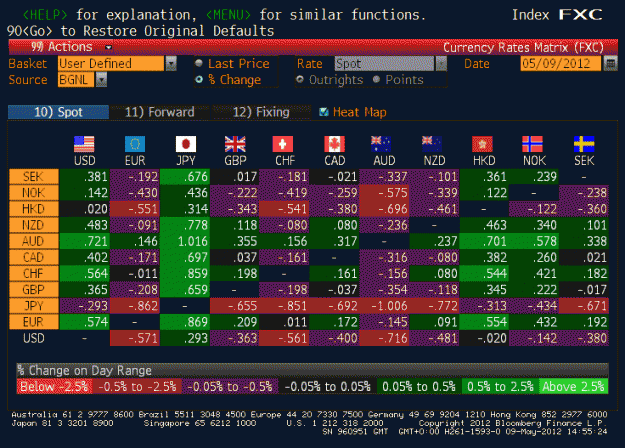This screenshot has height=448, width=625.
Task: Click the SEK flag icon column header
Action: (584, 144)
